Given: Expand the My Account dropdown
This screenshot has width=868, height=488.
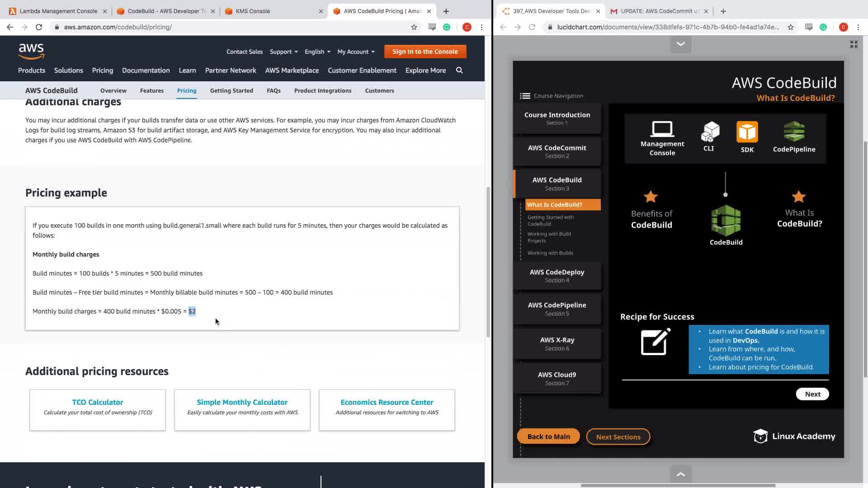Looking at the screenshot, I should [x=356, y=52].
